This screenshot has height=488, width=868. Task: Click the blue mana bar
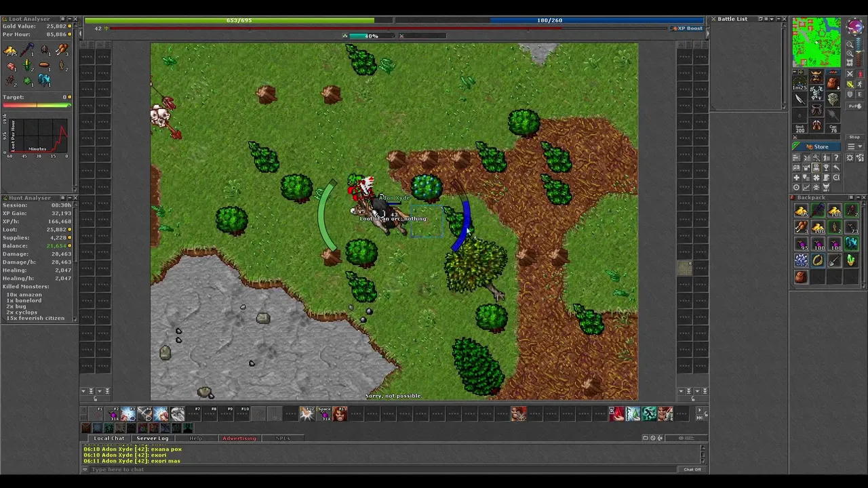pos(549,20)
